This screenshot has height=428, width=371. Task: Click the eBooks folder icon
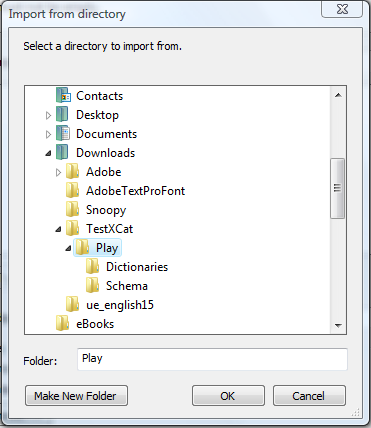coord(62,324)
